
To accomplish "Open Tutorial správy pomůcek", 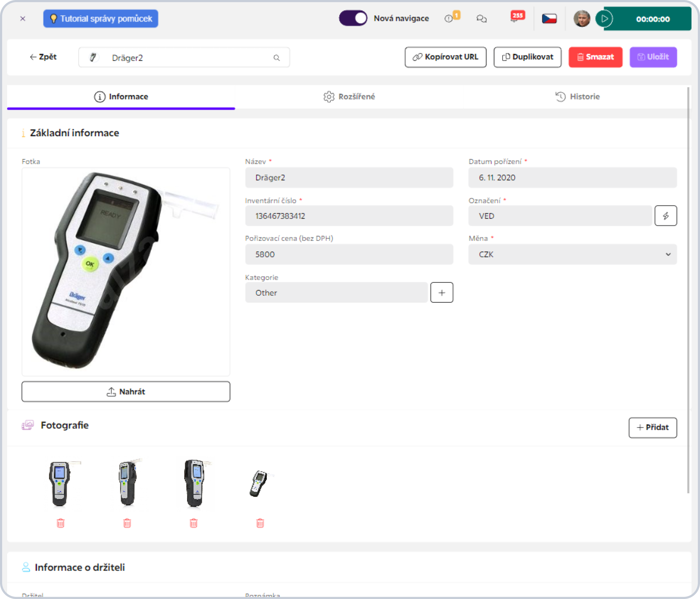I will [x=101, y=18].
